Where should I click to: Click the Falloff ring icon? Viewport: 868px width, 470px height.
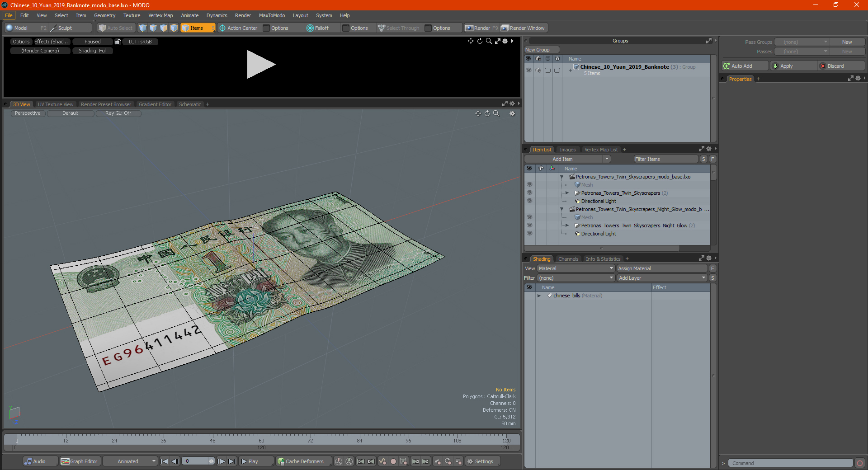tap(310, 28)
